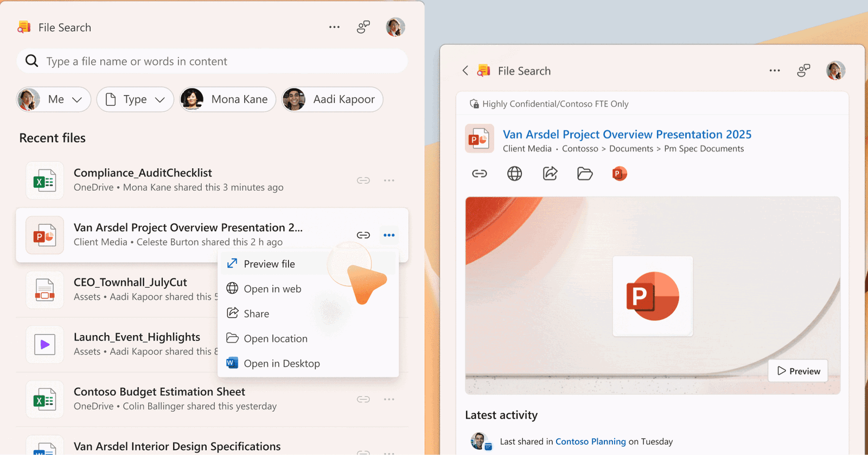Open more options for Contoso Budget Estimation Sheet

click(389, 399)
